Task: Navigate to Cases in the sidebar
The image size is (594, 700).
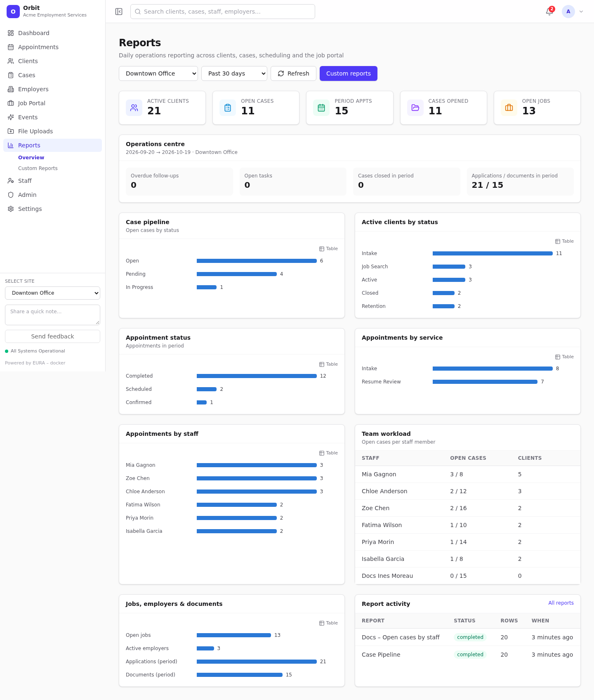Action: coord(52,75)
